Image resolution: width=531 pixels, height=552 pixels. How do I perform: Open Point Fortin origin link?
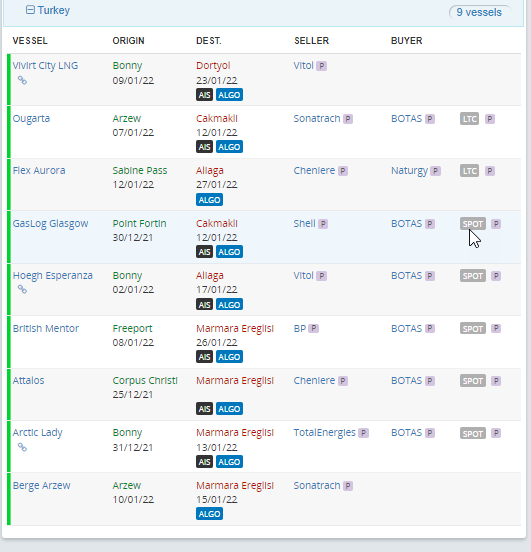(139, 224)
